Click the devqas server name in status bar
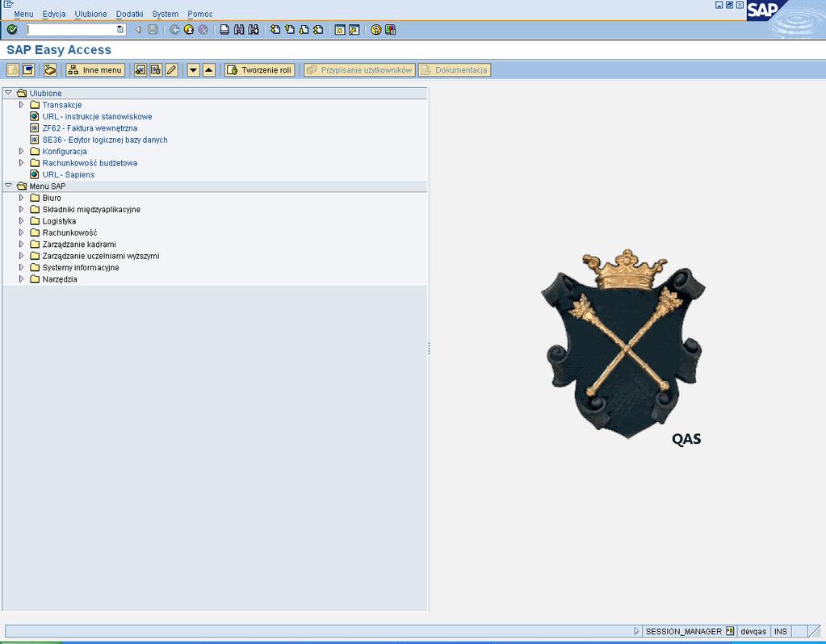 [753, 631]
